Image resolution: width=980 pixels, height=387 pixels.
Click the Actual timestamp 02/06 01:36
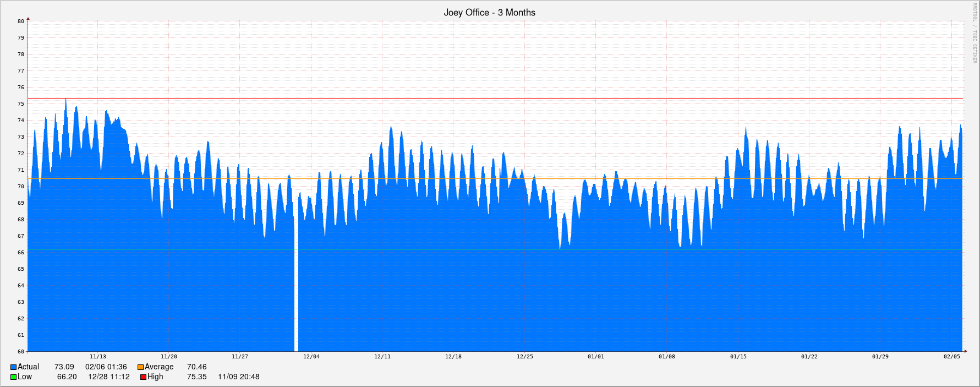pyautogui.click(x=106, y=367)
